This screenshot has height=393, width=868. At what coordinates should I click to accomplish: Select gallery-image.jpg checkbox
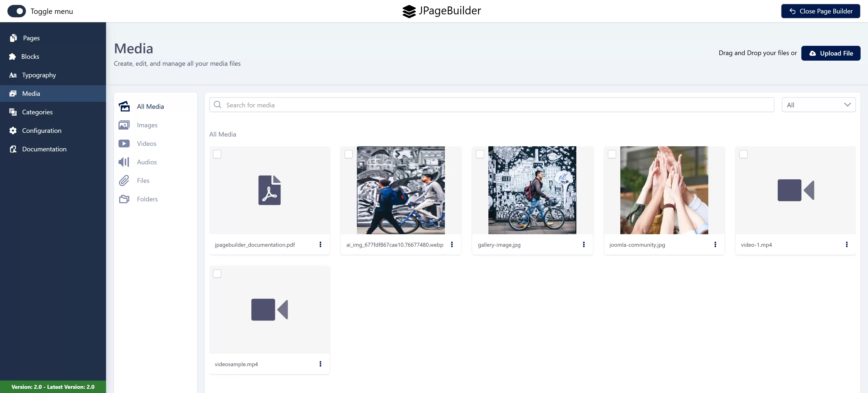[x=480, y=154]
